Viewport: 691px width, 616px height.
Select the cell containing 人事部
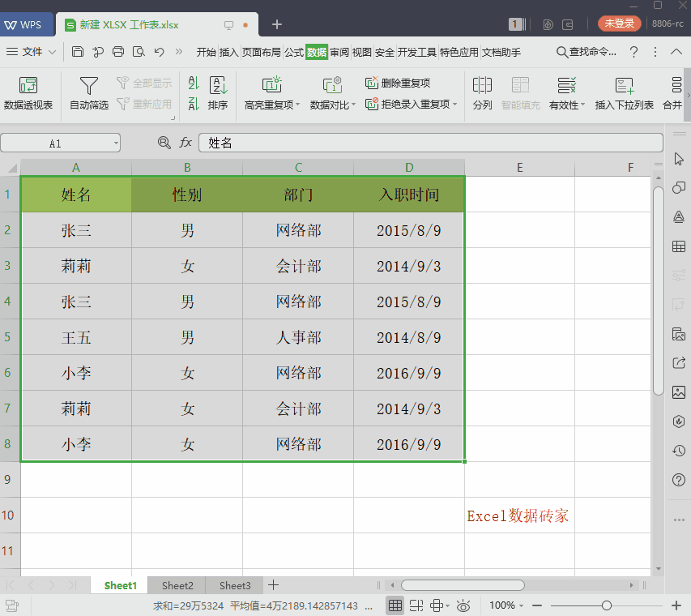click(x=298, y=337)
